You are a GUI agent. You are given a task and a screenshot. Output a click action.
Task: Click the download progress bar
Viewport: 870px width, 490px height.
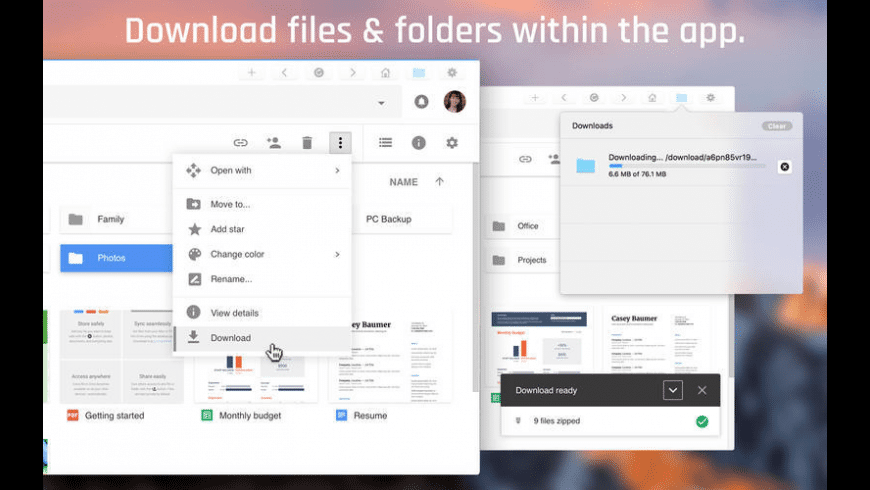point(686,166)
